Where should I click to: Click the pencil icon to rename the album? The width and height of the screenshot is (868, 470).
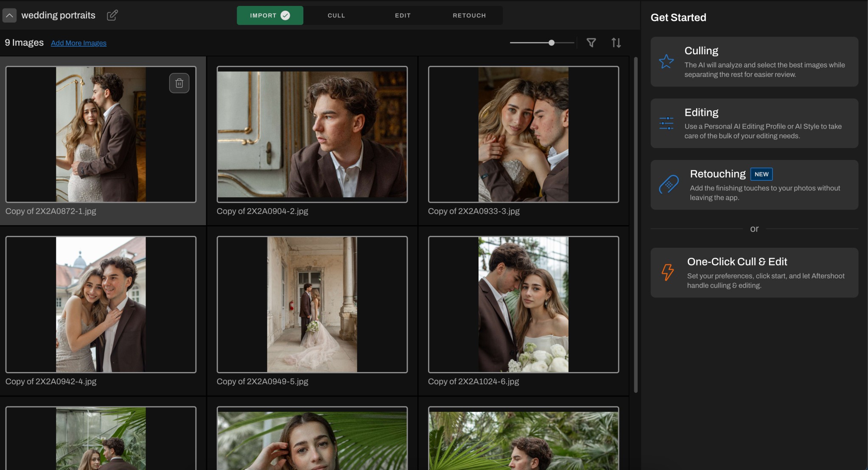coord(112,15)
